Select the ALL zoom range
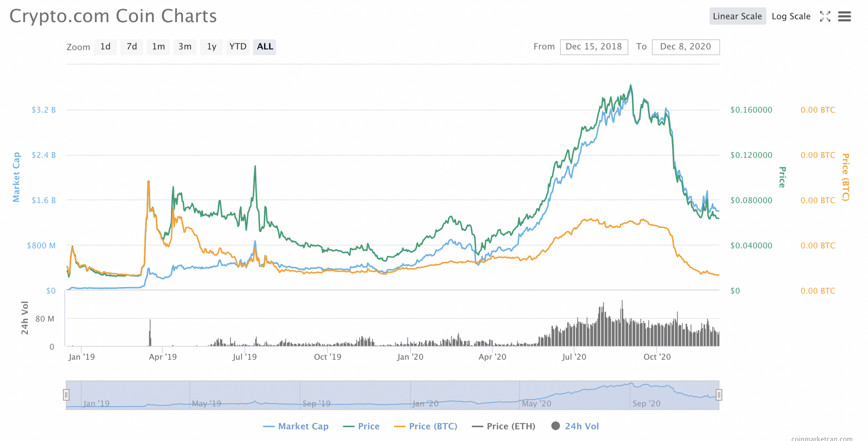868x441 pixels. click(265, 47)
